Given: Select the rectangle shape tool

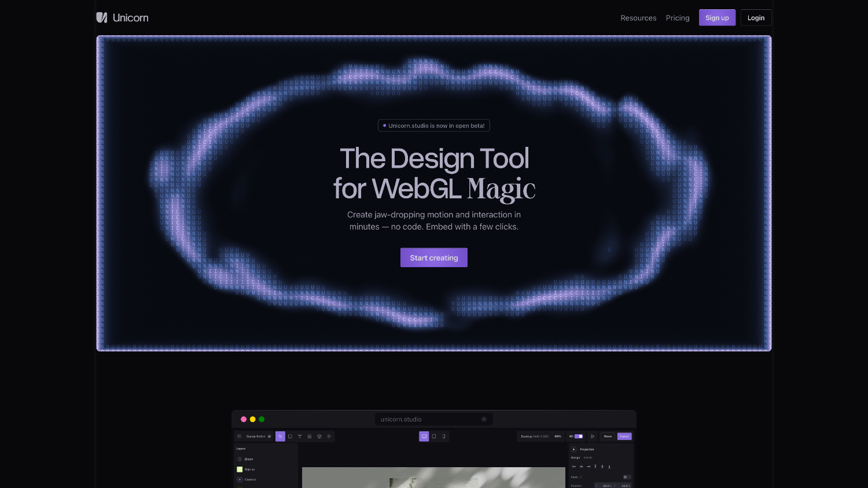Looking at the screenshot, I should pos(290,437).
